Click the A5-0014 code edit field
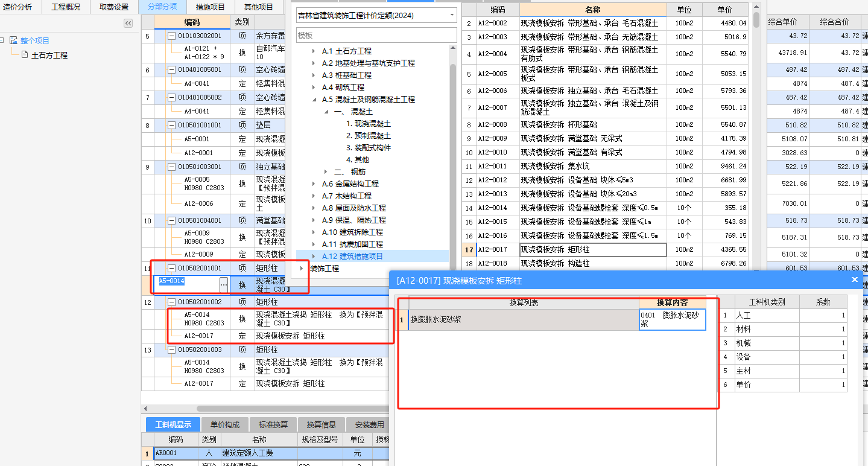The width and height of the screenshot is (868, 466). pyautogui.click(x=188, y=284)
